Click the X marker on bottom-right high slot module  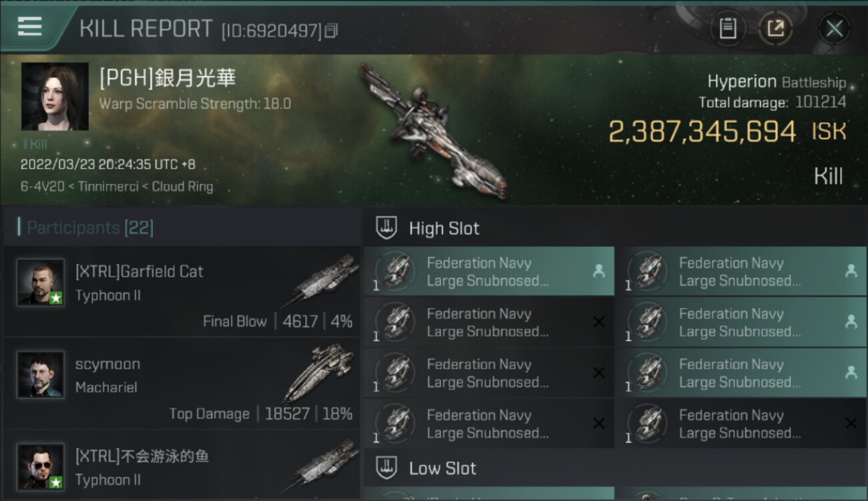point(851,424)
